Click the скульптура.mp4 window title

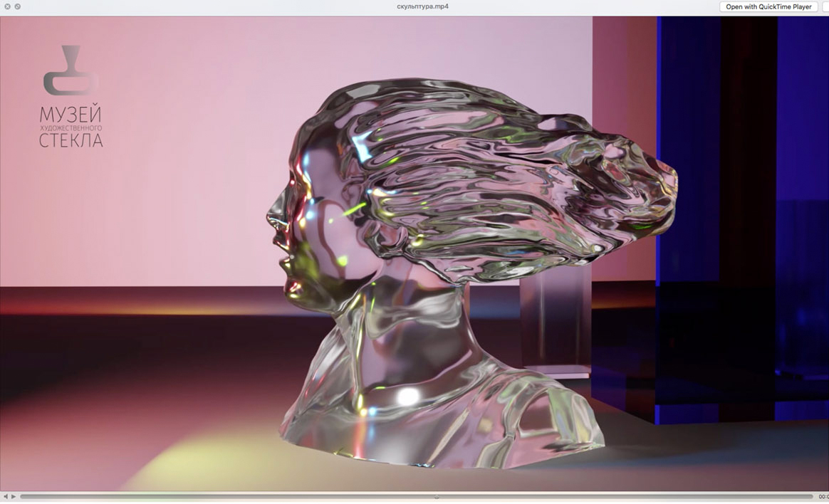click(x=422, y=6)
